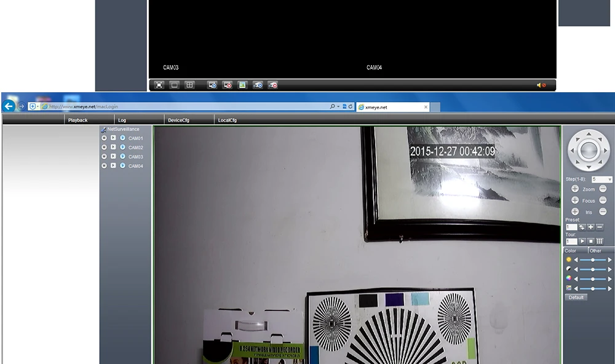Open the Step(1-8) dropdown
The width and height of the screenshot is (615, 364).
pos(601,180)
